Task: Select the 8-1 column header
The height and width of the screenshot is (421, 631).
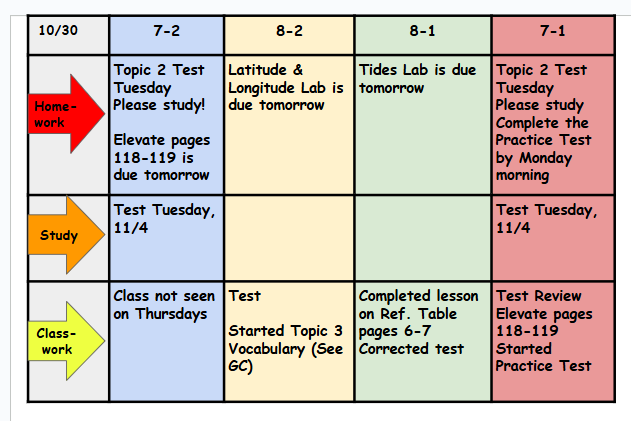Action: click(422, 31)
